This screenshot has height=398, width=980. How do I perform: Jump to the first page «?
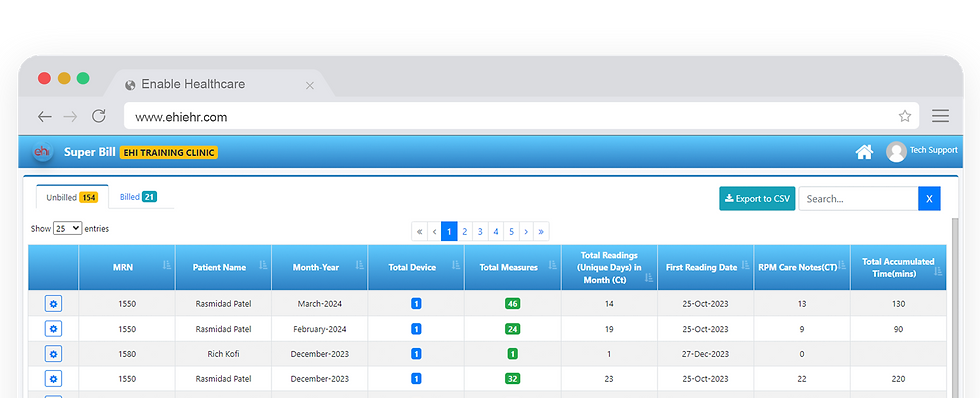click(419, 231)
